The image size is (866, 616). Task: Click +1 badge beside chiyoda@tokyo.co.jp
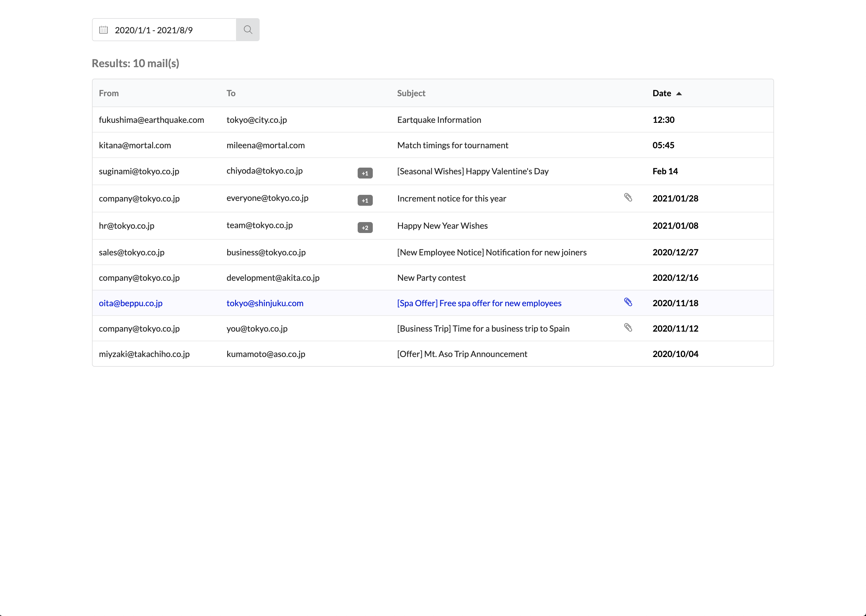(365, 173)
